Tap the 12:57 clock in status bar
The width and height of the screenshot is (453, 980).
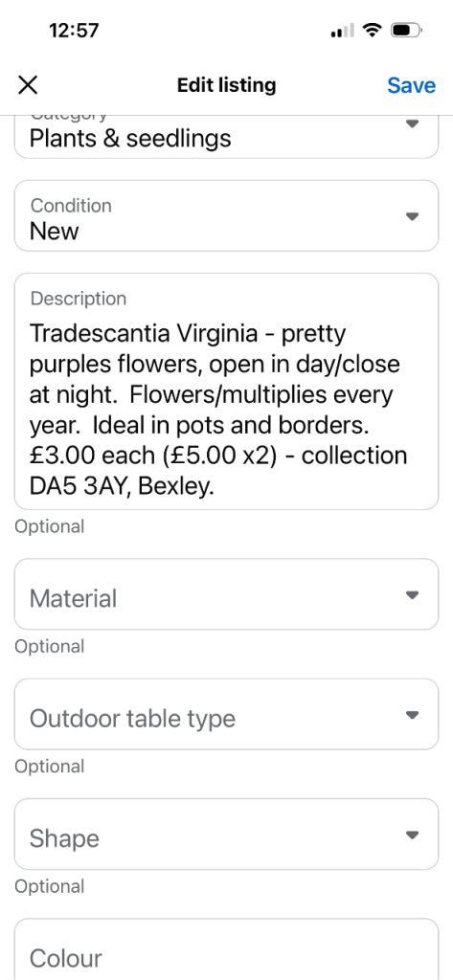(74, 30)
